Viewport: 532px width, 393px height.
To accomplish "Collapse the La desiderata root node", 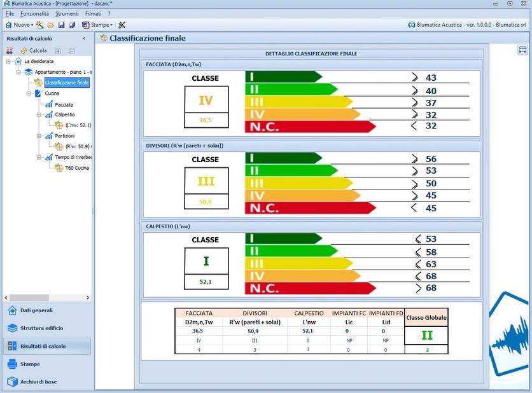I will pyautogui.click(x=8, y=62).
